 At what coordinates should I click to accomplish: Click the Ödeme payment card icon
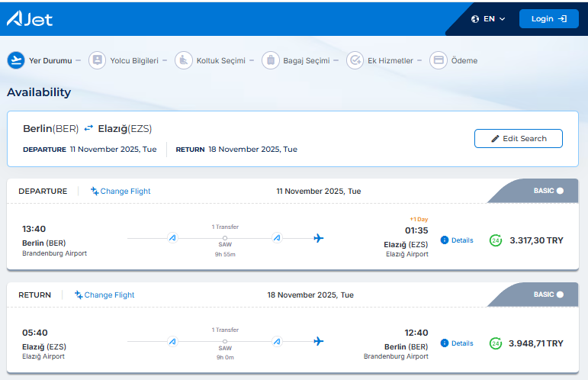(439, 60)
